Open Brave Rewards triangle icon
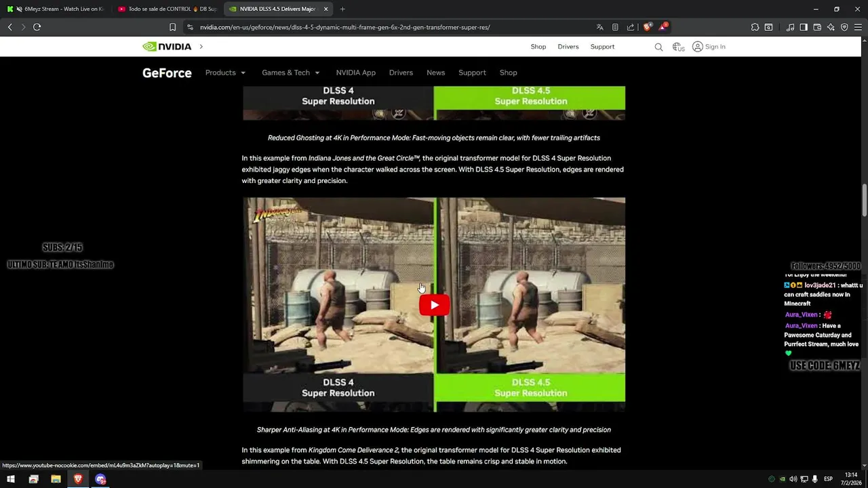 663,27
